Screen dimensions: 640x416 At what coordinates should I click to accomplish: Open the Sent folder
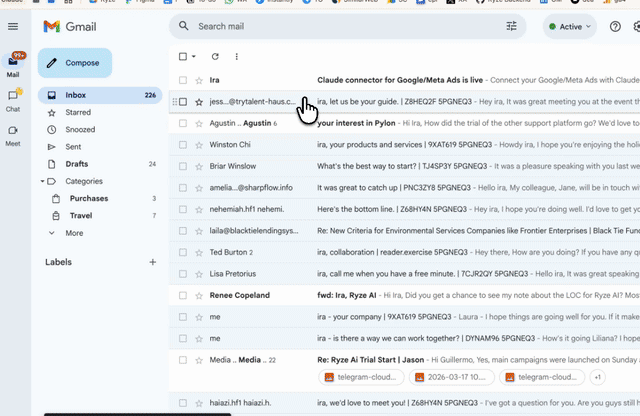click(x=100, y=147)
